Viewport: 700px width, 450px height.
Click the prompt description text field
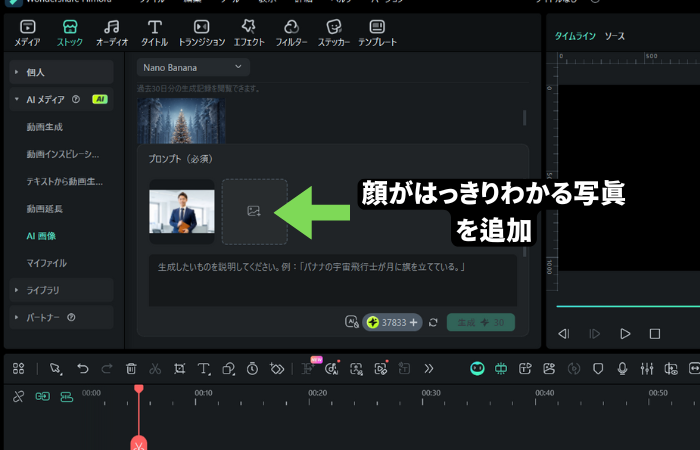(333, 280)
